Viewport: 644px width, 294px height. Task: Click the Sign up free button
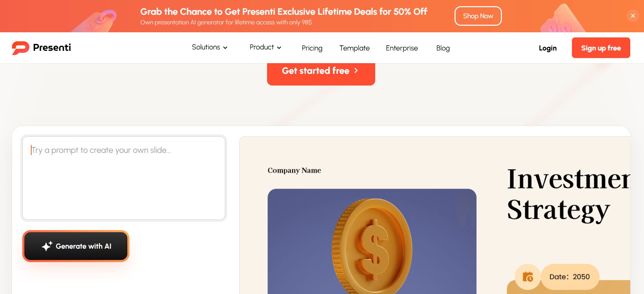coord(601,48)
